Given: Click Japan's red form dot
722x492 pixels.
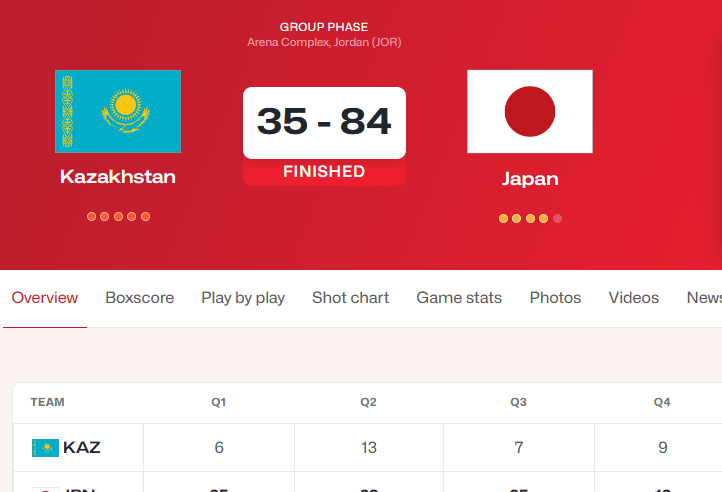Looking at the screenshot, I should (x=558, y=218).
